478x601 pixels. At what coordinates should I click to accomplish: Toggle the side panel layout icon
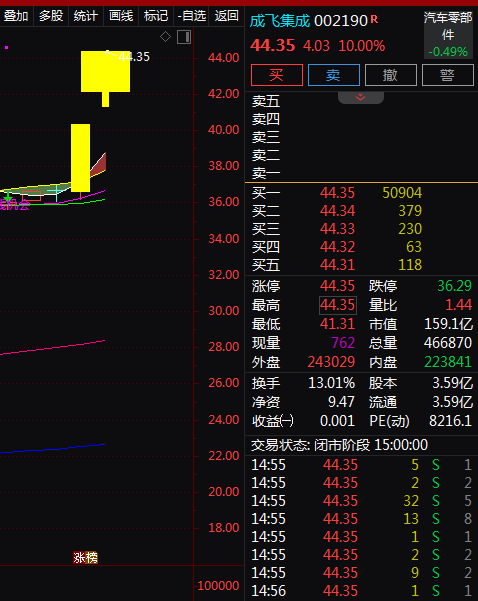point(184,37)
